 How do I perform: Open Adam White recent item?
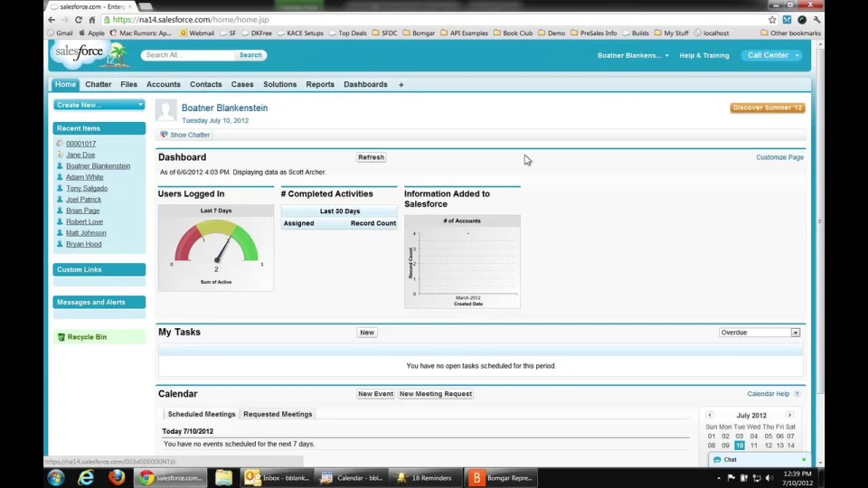pyautogui.click(x=85, y=177)
